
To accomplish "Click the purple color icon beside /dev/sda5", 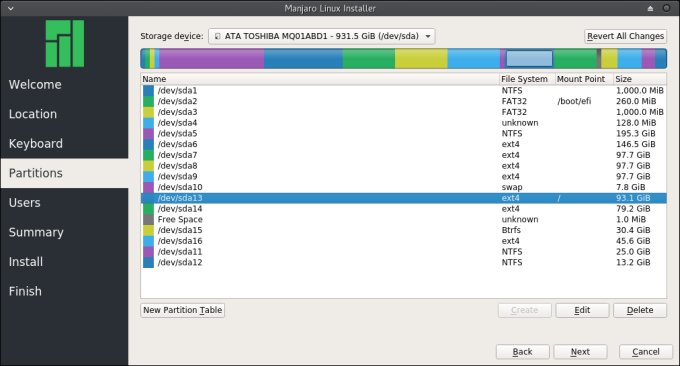I will pos(148,133).
